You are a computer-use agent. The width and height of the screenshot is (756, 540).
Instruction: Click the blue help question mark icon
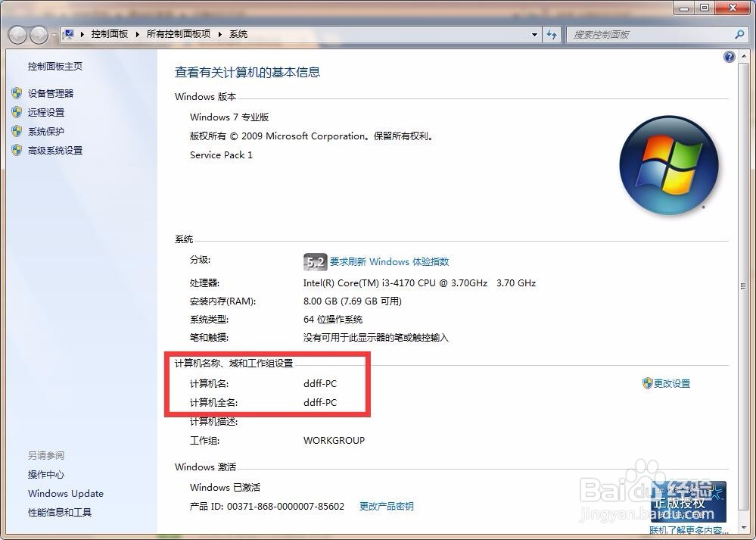pos(729,56)
